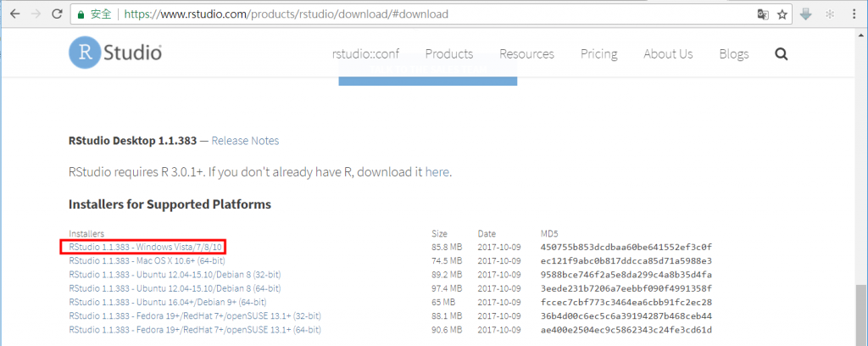Click the 65 MB size value
Image resolution: width=868 pixels, height=346 pixels.
tap(443, 302)
